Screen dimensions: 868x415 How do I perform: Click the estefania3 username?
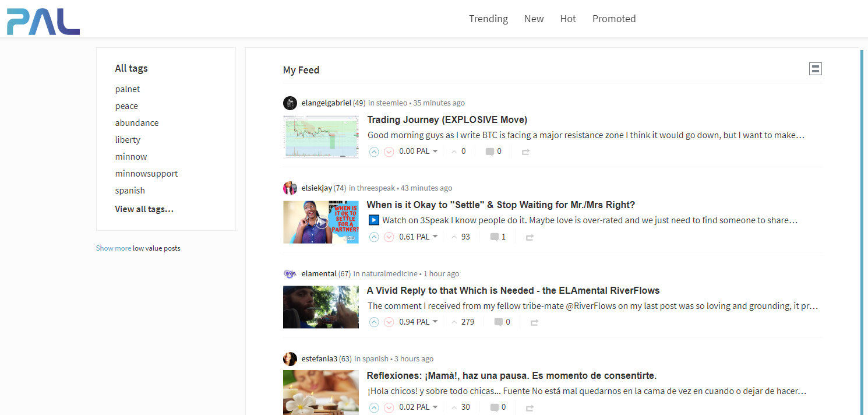coord(319,359)
